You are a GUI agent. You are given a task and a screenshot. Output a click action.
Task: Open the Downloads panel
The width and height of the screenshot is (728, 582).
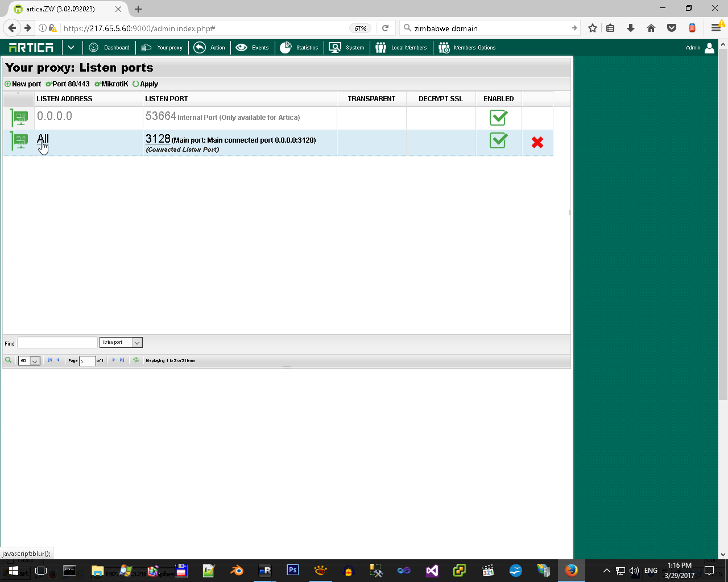[631, 28]
